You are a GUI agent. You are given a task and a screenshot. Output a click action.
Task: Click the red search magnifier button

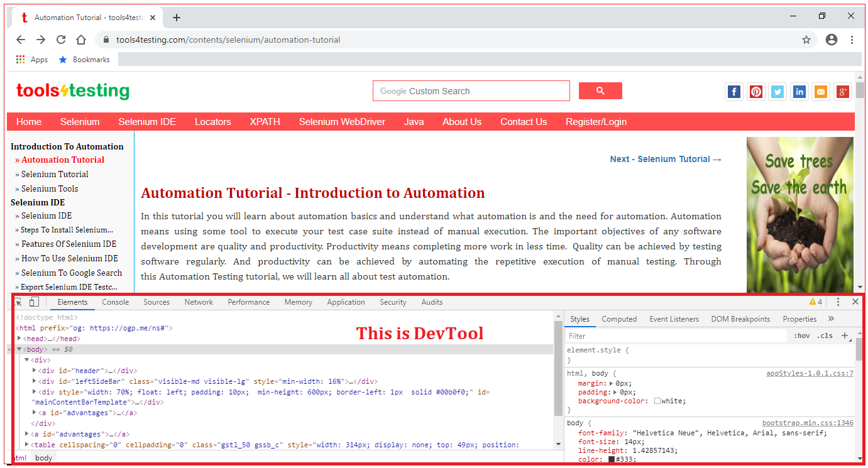point(600,91)
